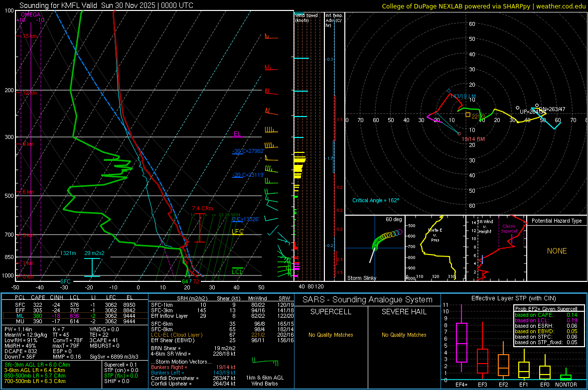The width and height of the screenshot is (588, 390).
Task: Select the EFF parcel row in the table
Action: [x=75, y=310]
